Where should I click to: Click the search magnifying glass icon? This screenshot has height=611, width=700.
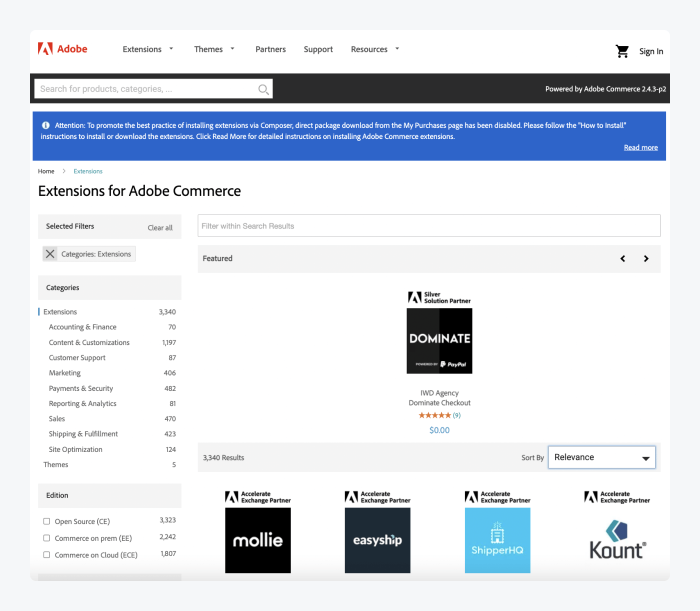263,89
